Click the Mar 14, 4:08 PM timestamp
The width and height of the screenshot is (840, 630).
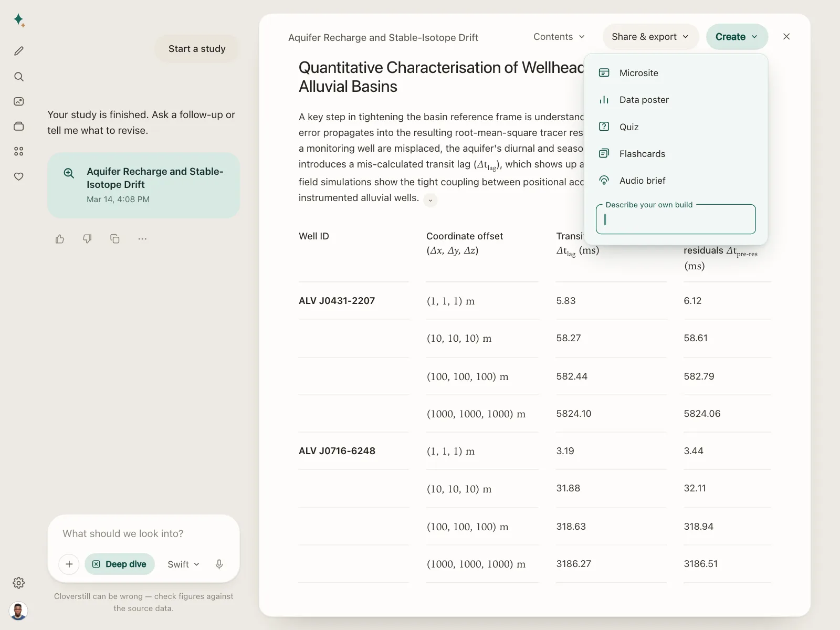pyautogui.click(x=118, y=199)
